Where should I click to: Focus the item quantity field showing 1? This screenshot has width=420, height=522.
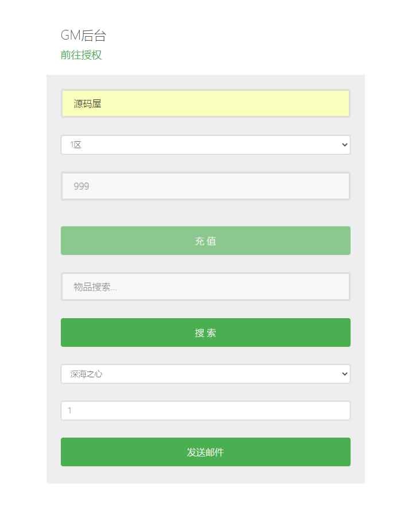click(205, 411)
